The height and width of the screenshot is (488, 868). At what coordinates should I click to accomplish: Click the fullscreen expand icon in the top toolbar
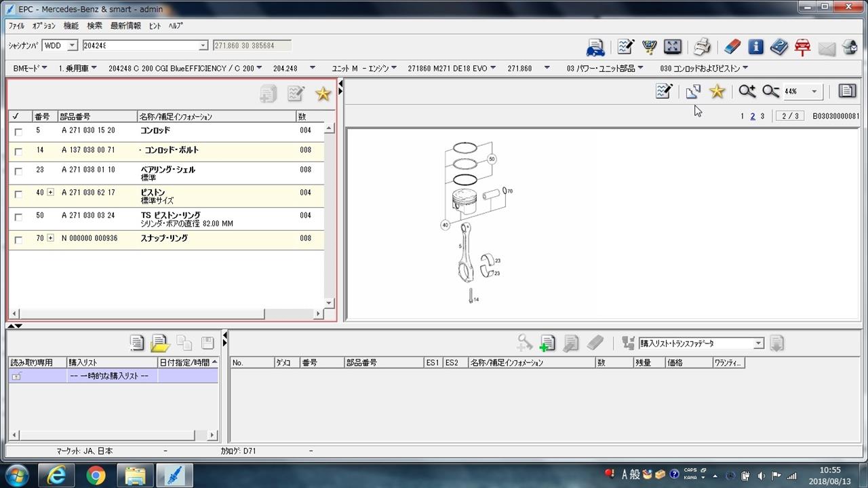[x=672, y=47]
